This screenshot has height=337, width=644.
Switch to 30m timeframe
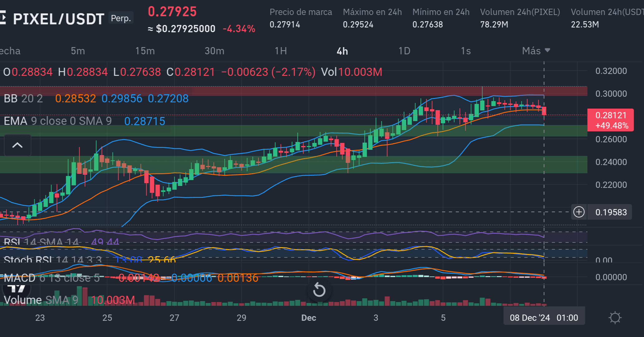[x=214, y=51]
